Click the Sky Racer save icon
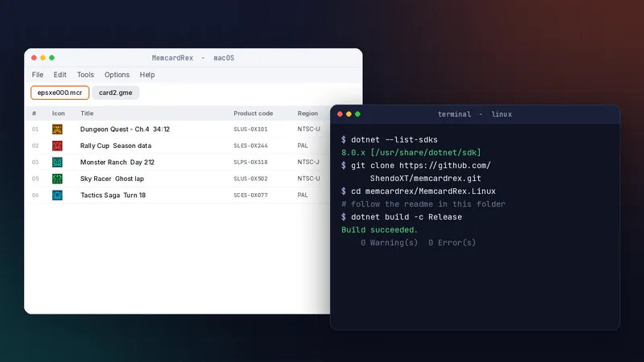644x362 pixels. point(57,179)
